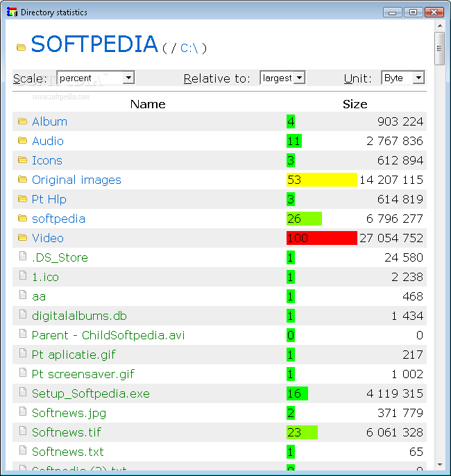
Task: Click the size value 14 207 115
Action: 391,180
